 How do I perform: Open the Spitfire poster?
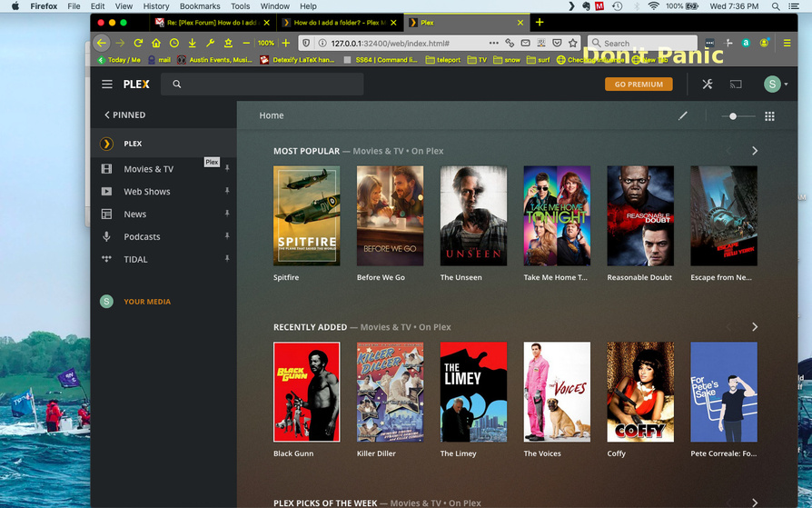(x=307, y=215)
